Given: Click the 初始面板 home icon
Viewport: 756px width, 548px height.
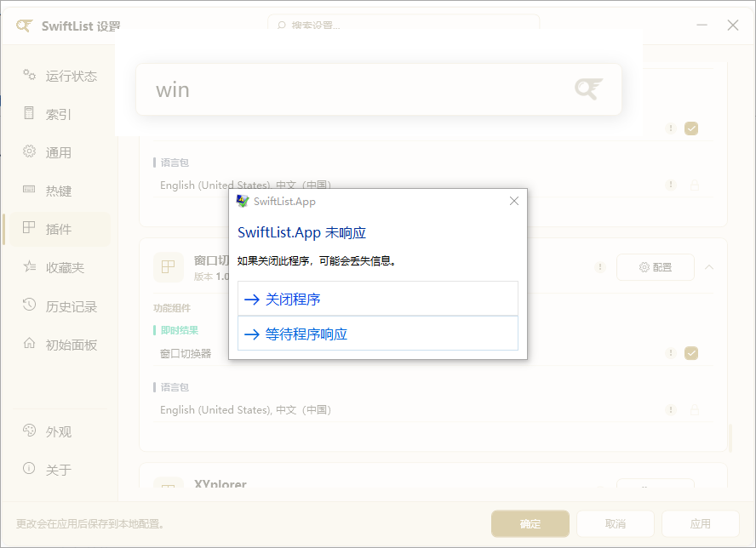Looking at the screenshot, I should 30,343.
